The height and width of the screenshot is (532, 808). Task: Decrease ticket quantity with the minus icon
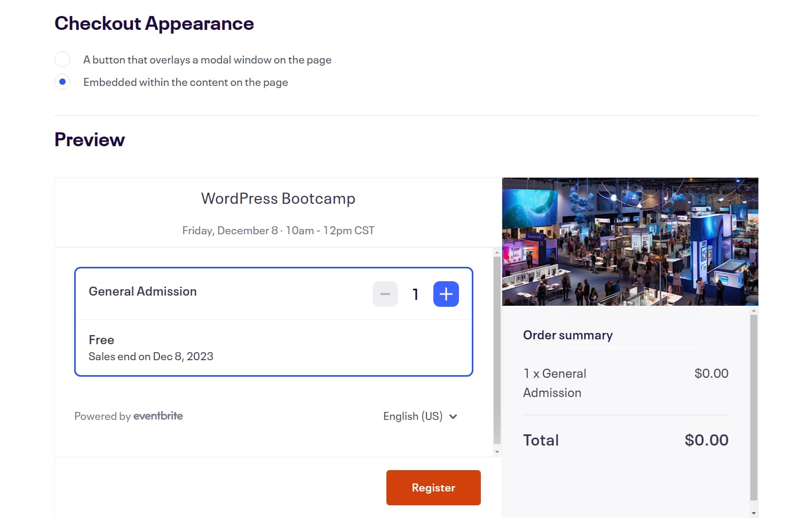coord(385,293)
